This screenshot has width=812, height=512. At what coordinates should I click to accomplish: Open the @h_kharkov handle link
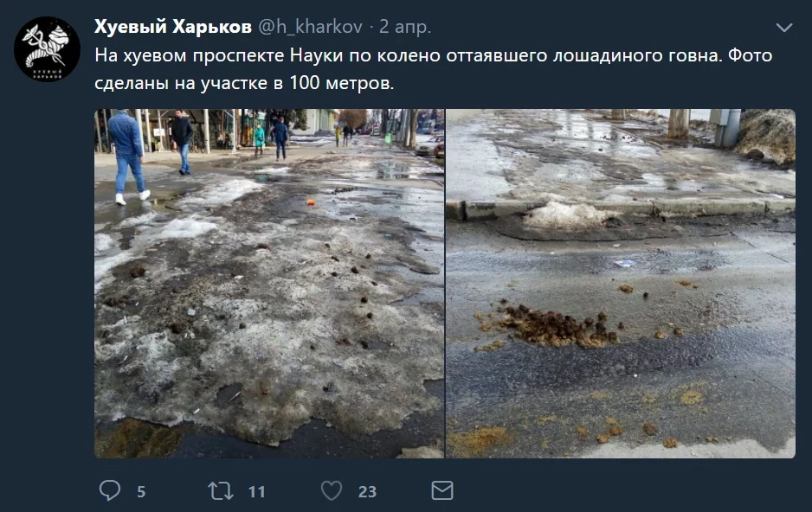[x=310, y=26]
